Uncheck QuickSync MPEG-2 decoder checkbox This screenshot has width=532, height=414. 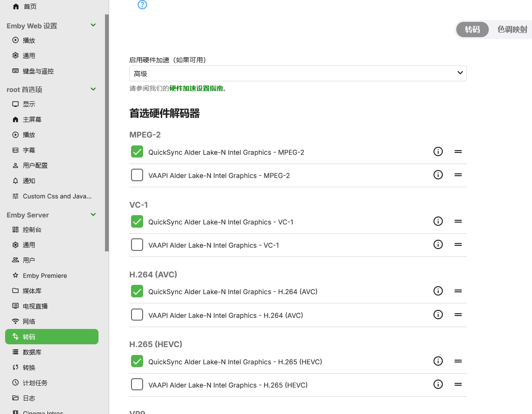(x=137, y=151)
